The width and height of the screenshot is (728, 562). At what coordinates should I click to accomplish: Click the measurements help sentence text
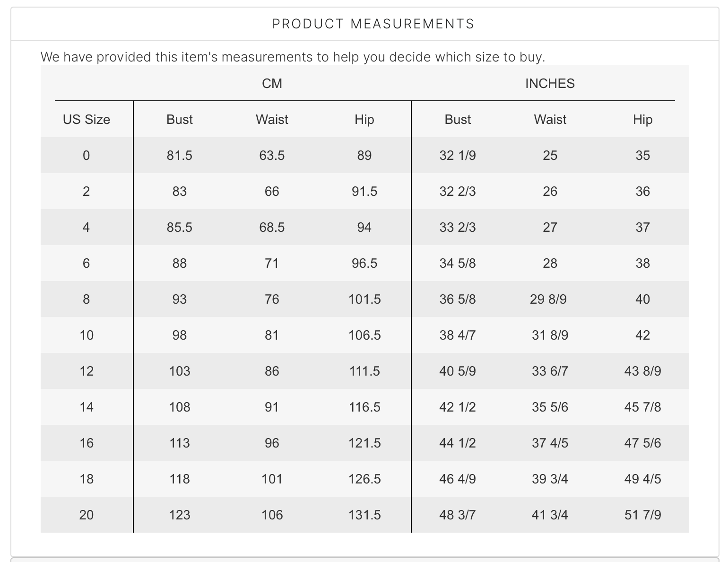293,57
